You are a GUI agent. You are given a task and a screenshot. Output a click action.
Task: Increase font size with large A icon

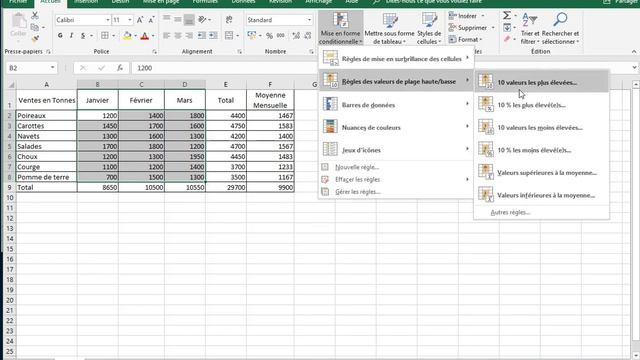click(x=140, y=20)
